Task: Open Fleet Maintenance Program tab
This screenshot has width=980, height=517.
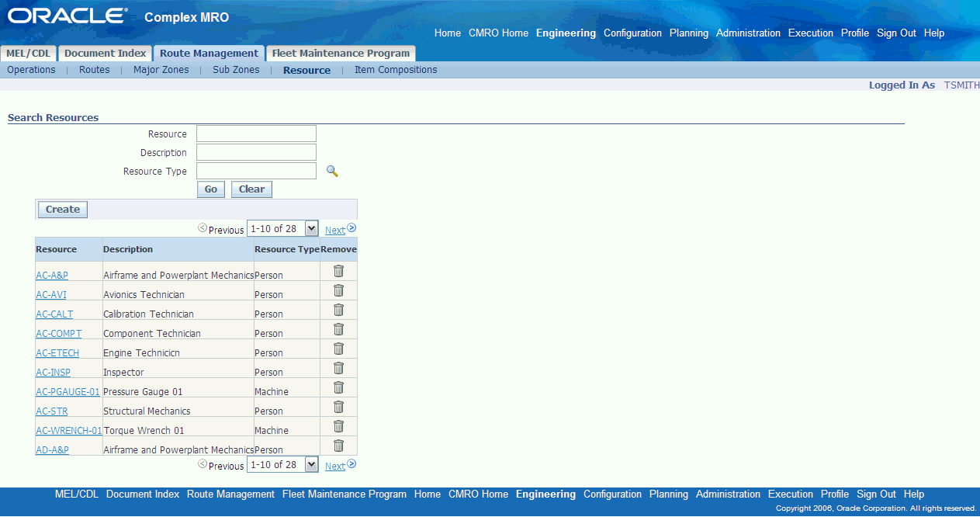Action: point(341,54)
